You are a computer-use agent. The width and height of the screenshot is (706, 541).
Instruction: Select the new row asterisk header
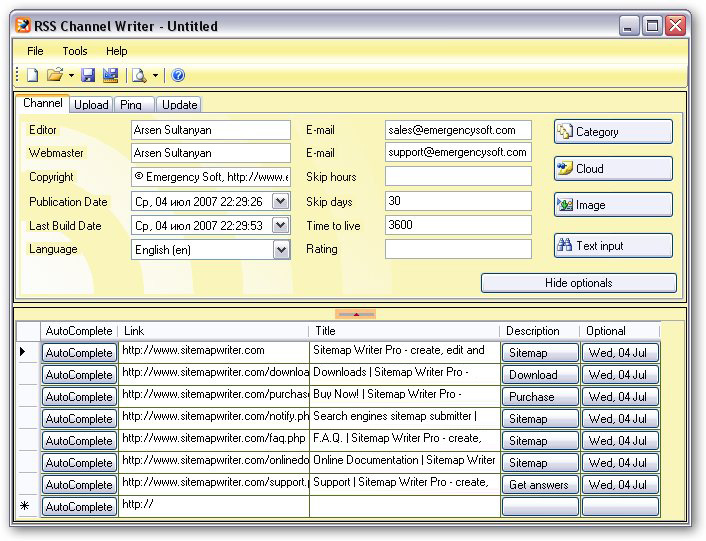28,506
